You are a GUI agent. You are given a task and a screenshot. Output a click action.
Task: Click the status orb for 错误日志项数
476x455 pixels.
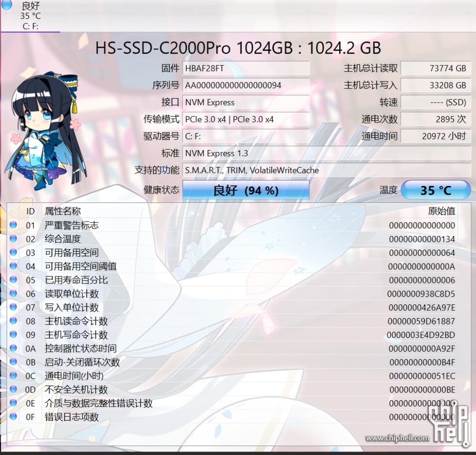[x=13, y=417]
